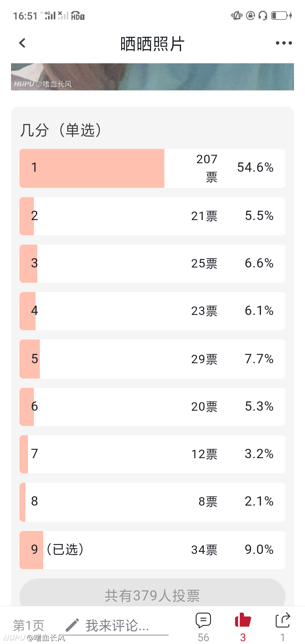Tap the 晒晒照片 page title
Image resolution: width=305 pixels, height=644 pixels.
152,44
